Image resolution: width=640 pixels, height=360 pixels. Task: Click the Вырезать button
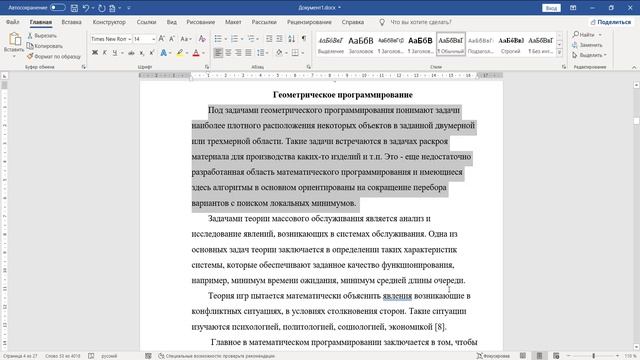[x=42, y=36]
